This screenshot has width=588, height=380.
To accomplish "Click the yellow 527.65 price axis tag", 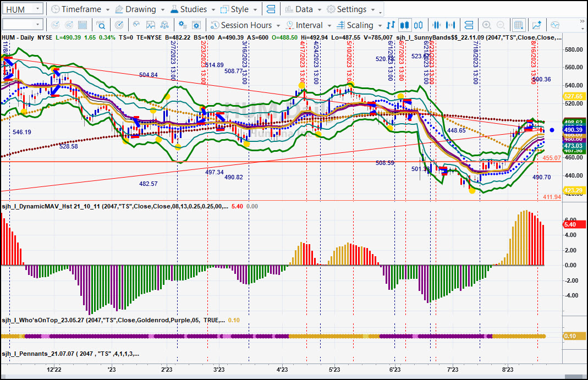I will (x=573, y=96).
